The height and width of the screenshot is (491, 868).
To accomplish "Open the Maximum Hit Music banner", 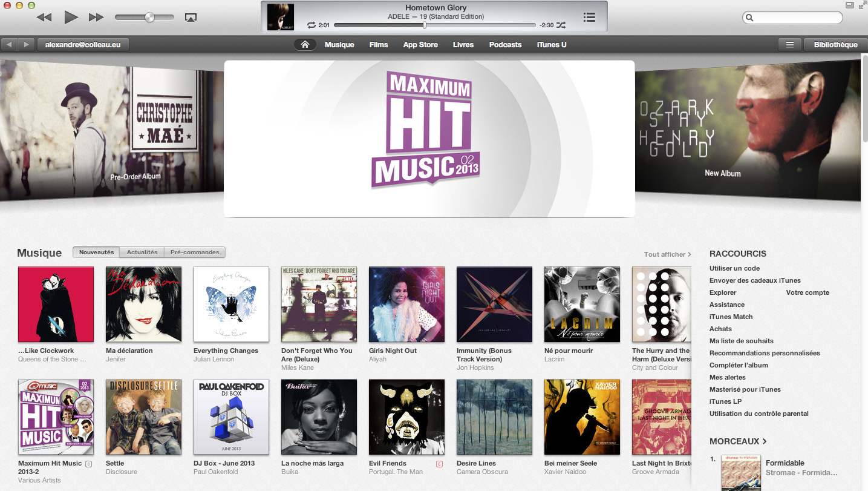I will [x=429, y=139].
